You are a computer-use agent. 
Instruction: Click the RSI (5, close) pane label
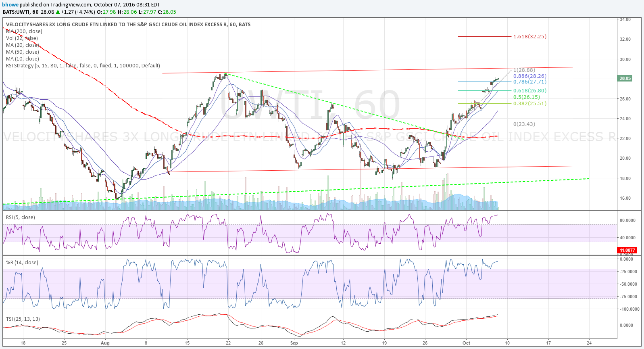(21, 217)
